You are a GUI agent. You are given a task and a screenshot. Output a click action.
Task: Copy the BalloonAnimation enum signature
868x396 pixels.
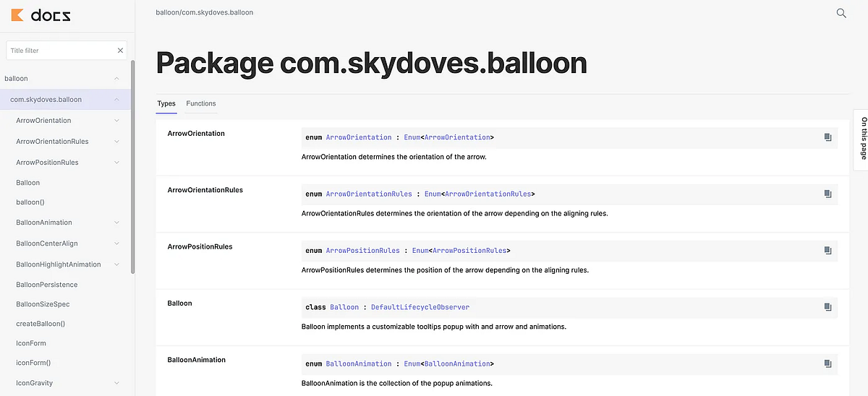coord(827,363)
